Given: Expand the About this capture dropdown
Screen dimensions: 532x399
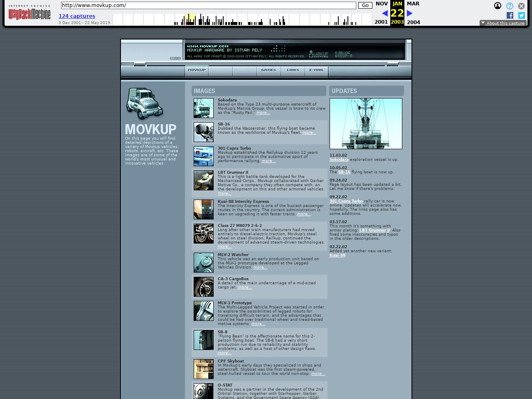Looking at the screenshot, I should pos(502,23).
